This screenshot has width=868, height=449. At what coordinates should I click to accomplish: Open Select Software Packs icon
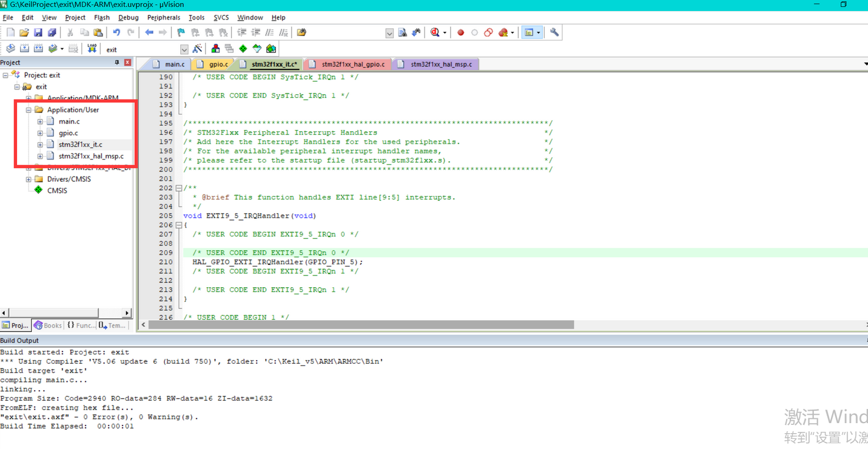pyautogui.click(x=257, y=49)
